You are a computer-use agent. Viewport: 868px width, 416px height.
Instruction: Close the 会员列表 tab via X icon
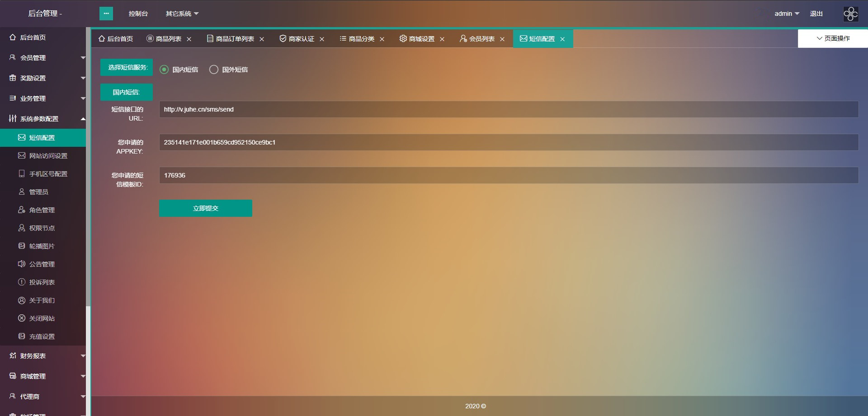[502, 39]
